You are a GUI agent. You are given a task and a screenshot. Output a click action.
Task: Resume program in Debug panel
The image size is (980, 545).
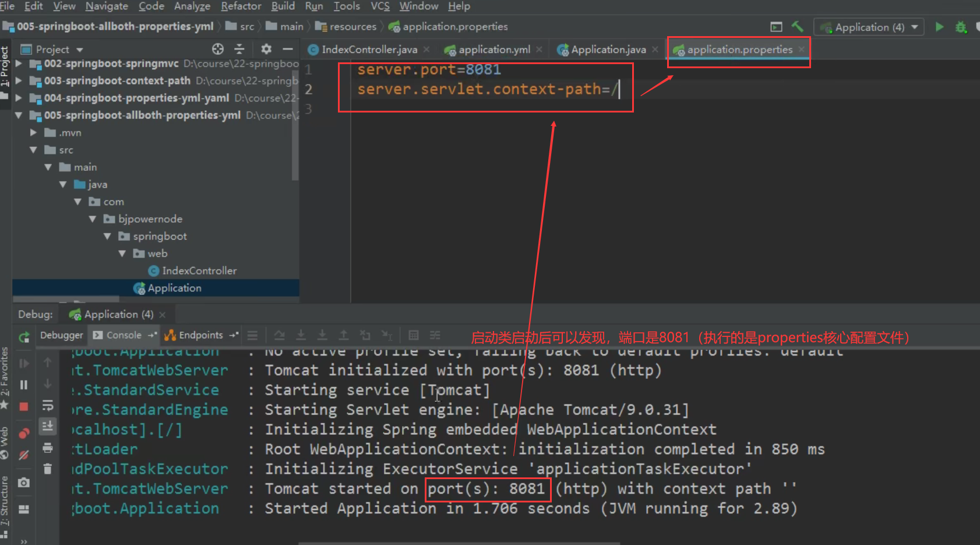point(24,363)
